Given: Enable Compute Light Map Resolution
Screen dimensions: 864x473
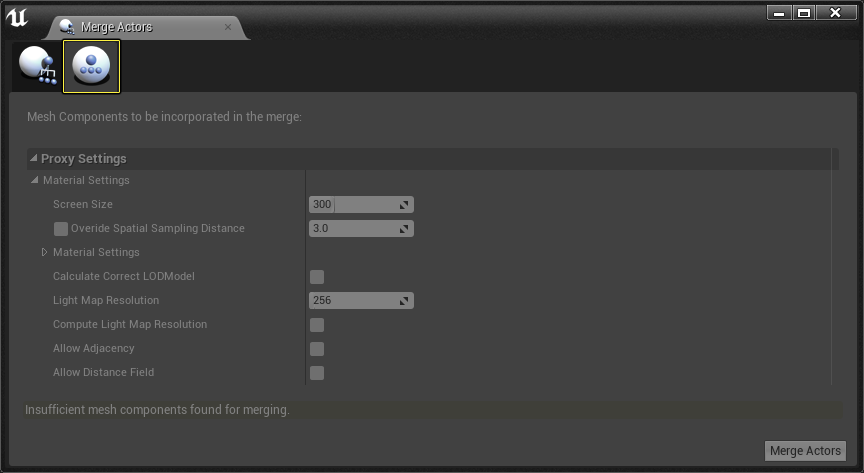Looking at the screenshot, I should (x=317, y=325).
